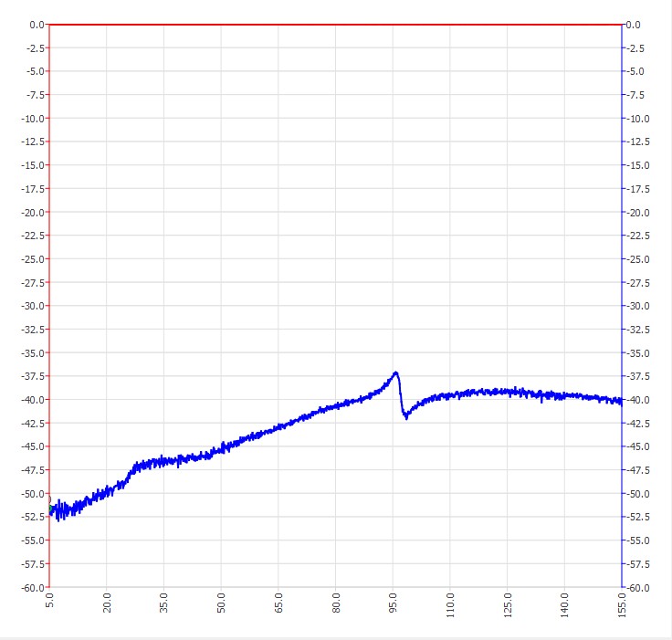672x640 pixels.
Task: Click -7.5 on the blue right axis
Action: (635, 95)
